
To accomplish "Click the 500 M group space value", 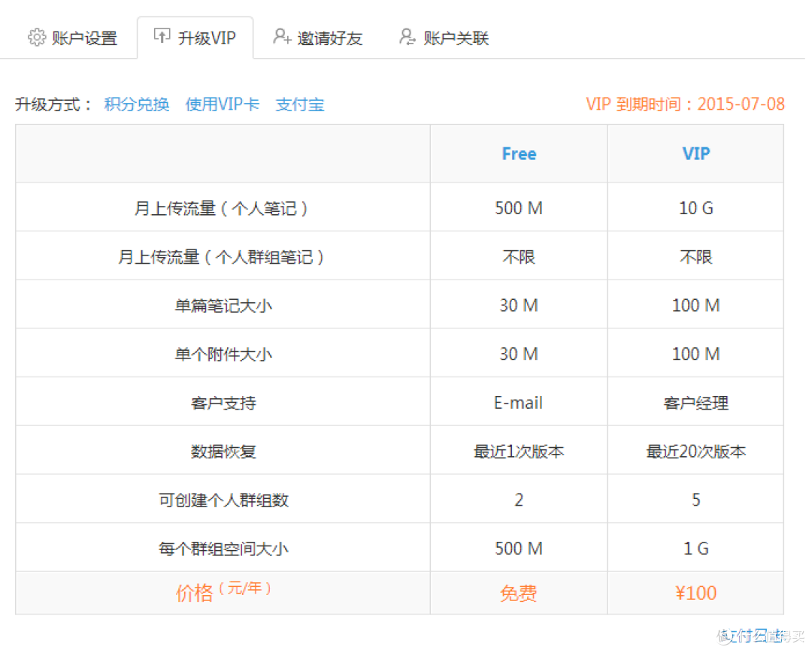I will coord(519,549).
